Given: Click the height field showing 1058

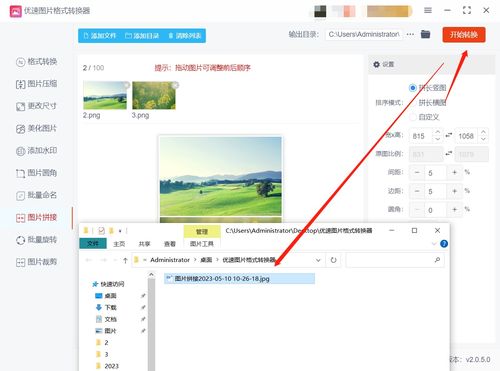Looking at the screenshot, I should click(467, 136).
